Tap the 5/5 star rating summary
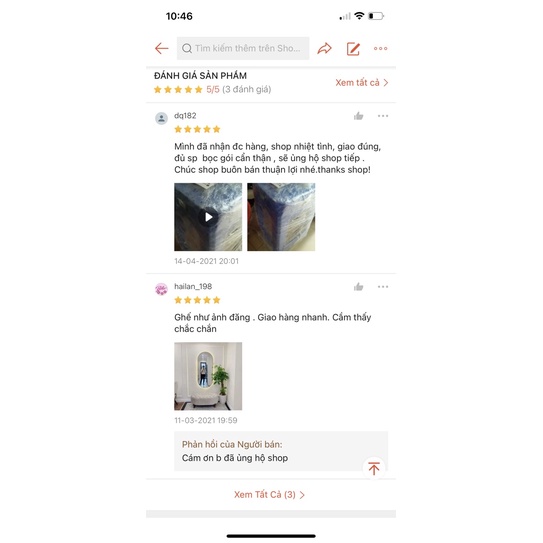The image size is (543, 543). (x=212, y=90)
